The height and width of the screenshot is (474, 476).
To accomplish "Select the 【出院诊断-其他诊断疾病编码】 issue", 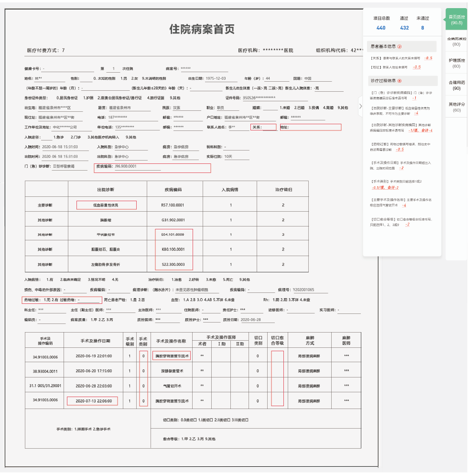I will point(401,128).
